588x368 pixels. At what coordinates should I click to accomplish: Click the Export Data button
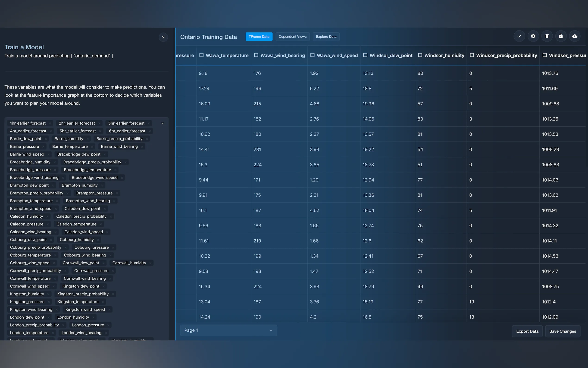[x=527, y=331]
